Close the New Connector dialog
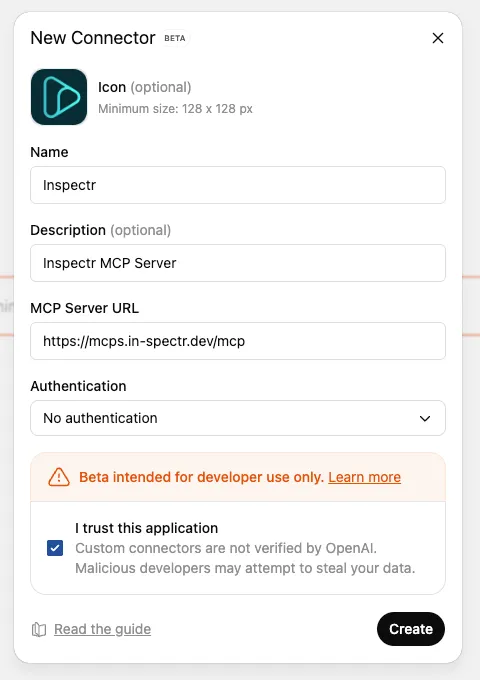 [x=438, y=38]
